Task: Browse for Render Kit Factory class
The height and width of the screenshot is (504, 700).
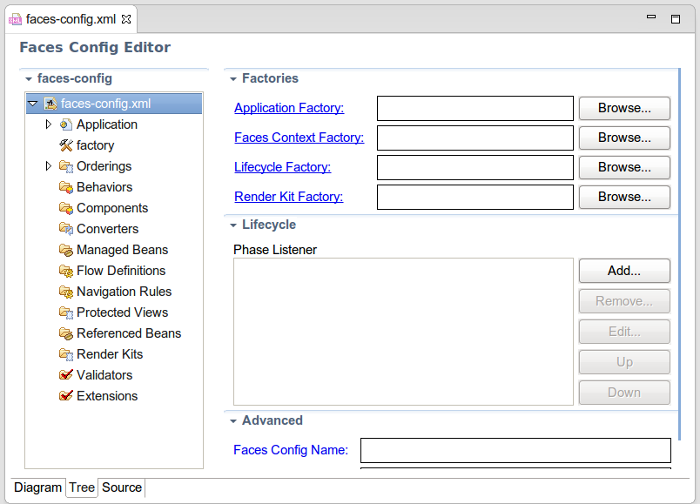Action: [624, 197]
